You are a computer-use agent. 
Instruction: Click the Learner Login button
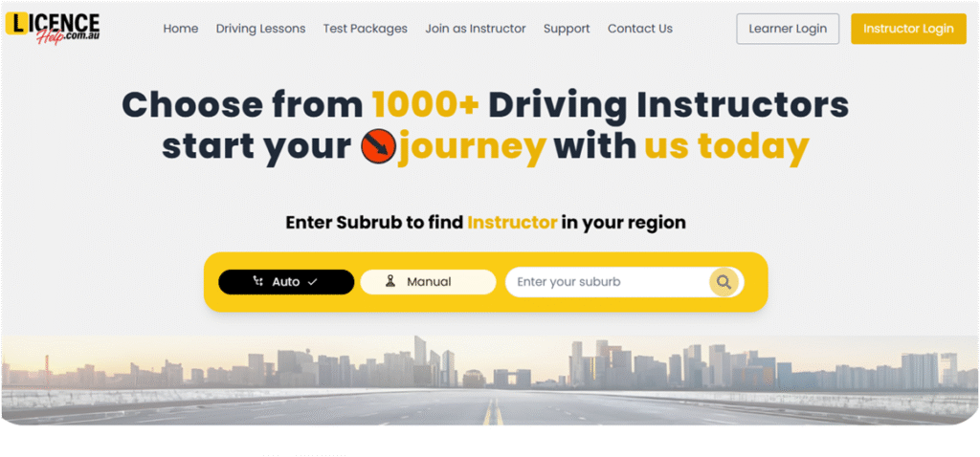click(x=788, y=29)
